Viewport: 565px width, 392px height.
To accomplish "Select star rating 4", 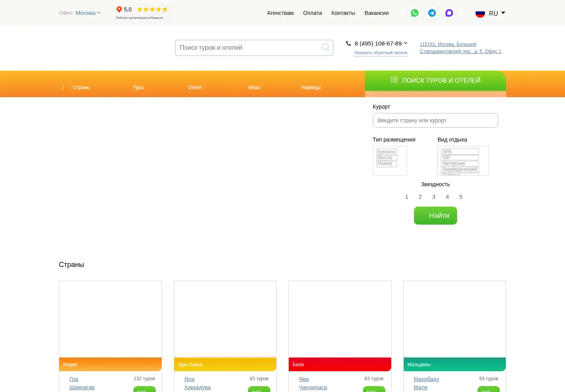I will tap(447, 197).
